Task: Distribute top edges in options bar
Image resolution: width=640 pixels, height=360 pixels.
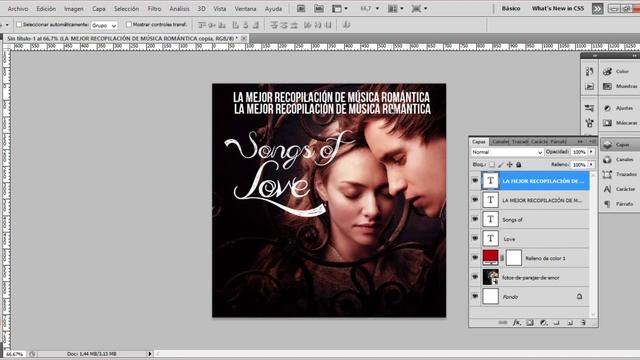Action: coord(274,25)
